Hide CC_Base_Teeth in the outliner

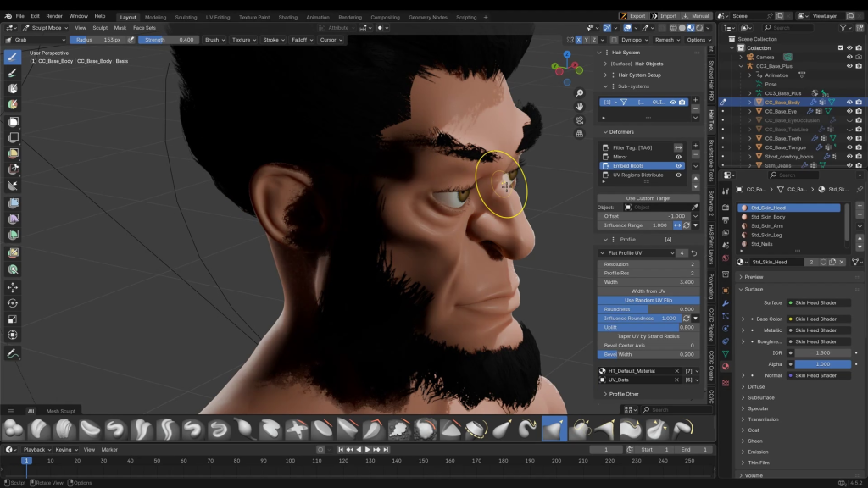849,138
